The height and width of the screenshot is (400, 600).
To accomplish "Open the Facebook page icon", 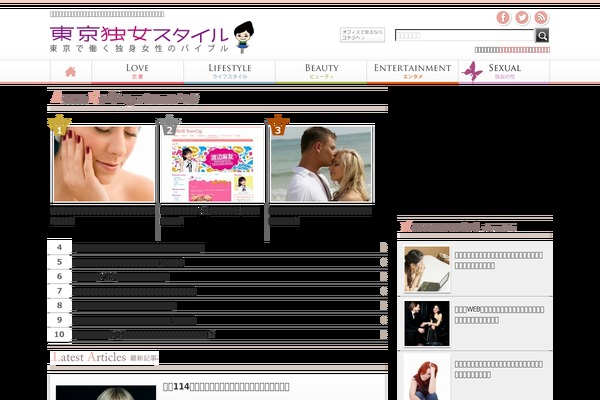I will (x=503, y=18).
